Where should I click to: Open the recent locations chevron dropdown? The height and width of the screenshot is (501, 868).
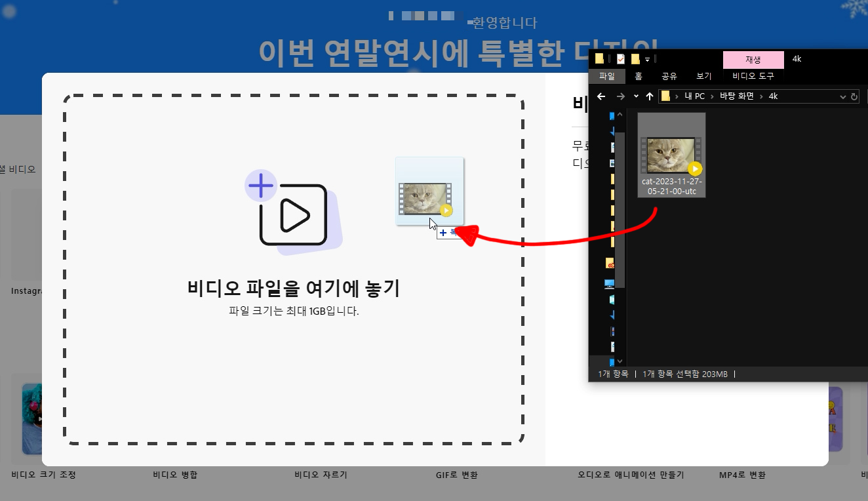(x=635, y=96)
